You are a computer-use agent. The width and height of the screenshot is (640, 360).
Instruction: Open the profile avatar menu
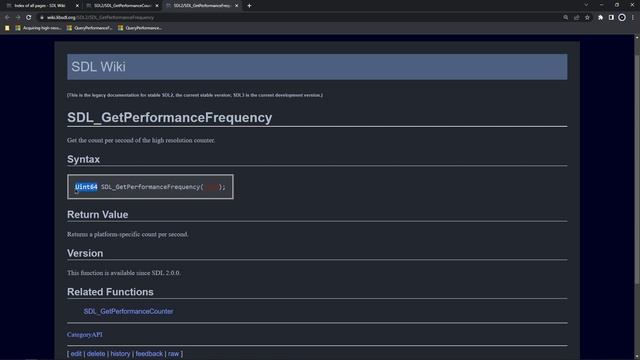(x=622, y=18)
